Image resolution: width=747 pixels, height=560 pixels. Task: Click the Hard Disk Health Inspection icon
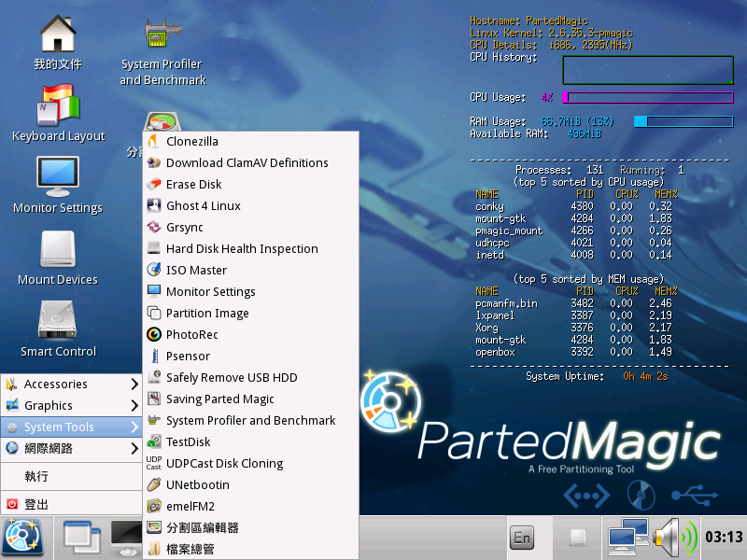pyautogui.click(x=153, y=248)
